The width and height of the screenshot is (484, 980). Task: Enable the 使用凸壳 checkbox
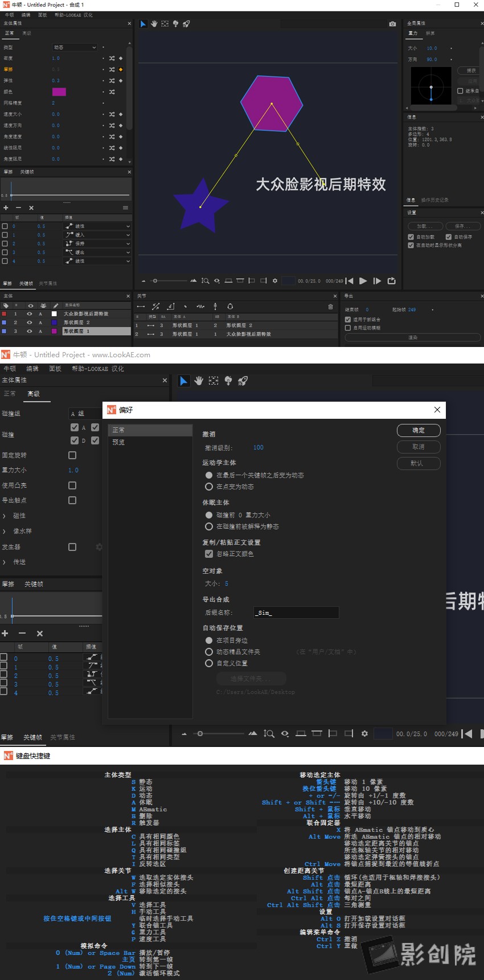pos(72,485)
